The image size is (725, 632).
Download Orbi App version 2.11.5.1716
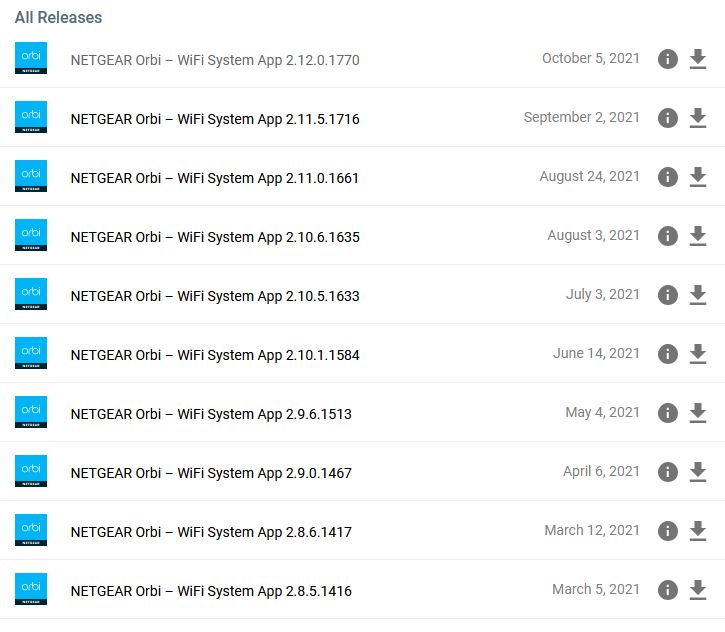pos(697,118)
